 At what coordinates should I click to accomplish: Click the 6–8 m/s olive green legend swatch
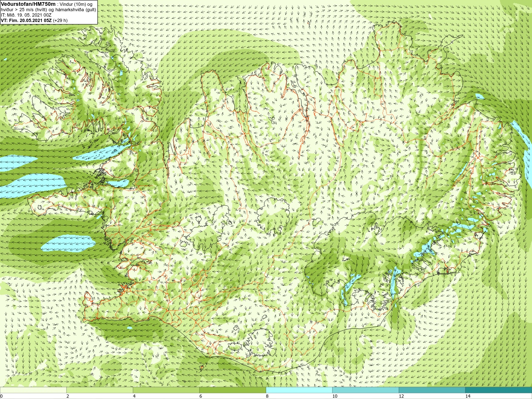coord(233,390)
